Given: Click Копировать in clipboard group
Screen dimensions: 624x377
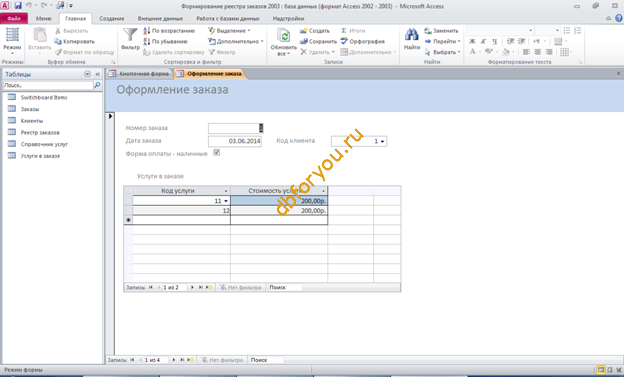Looking at the screenshot, I should [74, 41].
